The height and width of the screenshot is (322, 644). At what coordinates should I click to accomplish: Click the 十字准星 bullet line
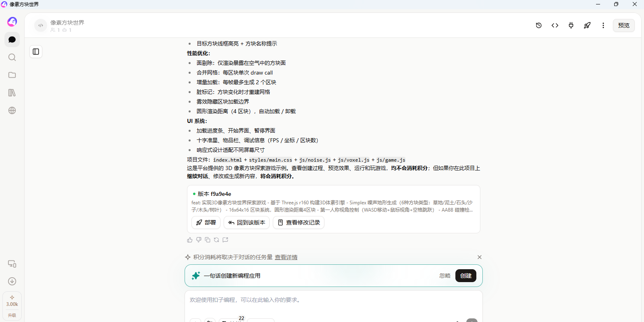[258, 140]
